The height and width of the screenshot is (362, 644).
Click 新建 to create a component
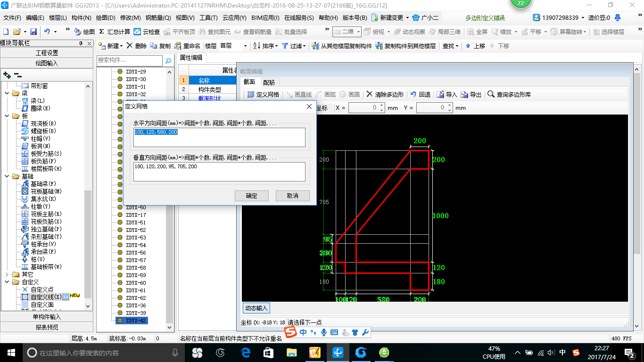click(x=111, y=46)
